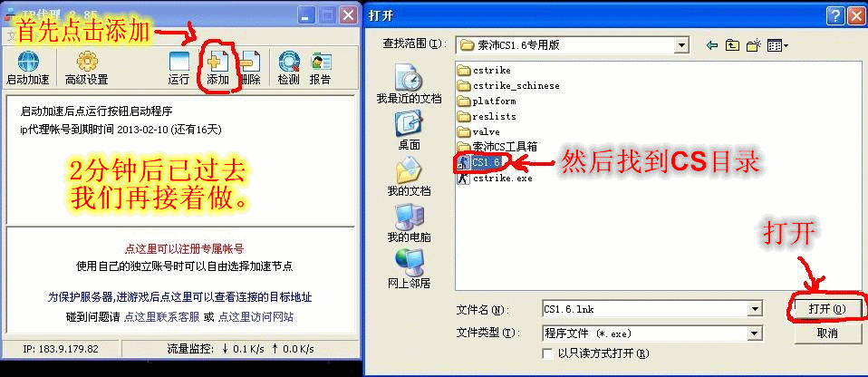The height and width of the screenshot is (377, 868).
Task: Click the 取消 button
Action: click(x=827, y=333)
